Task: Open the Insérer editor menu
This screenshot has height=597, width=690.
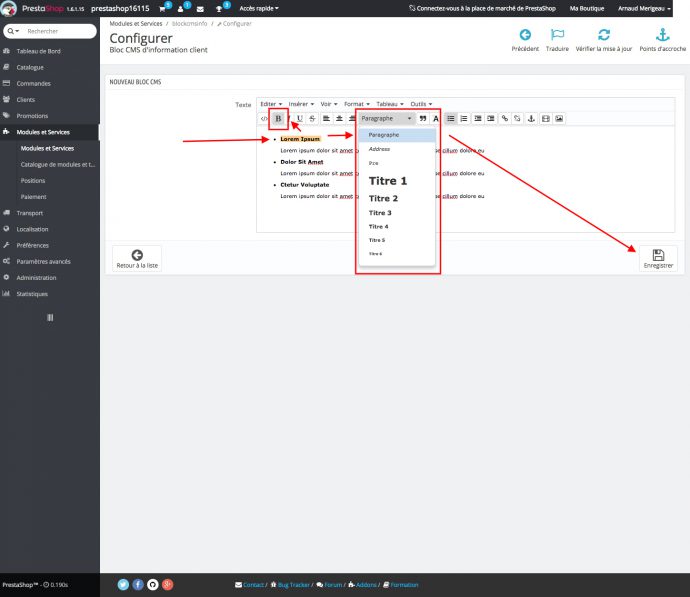Action: (301, 103)
